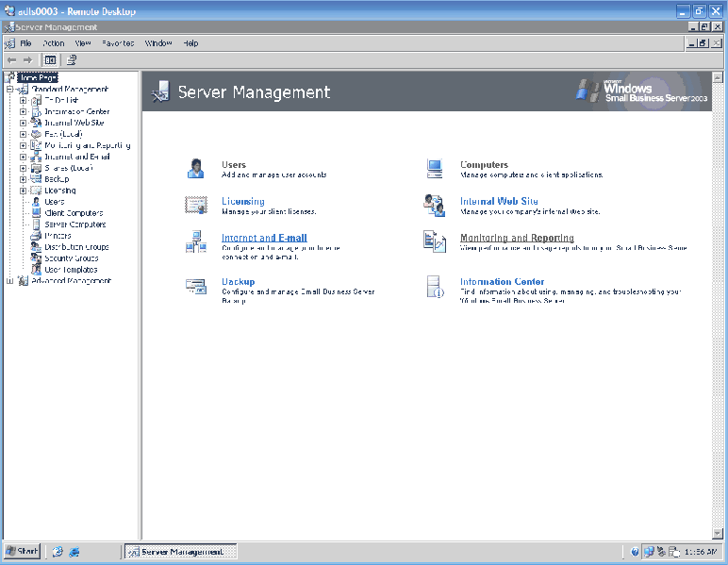Click the scroll down arrow of main pane
Screen dimensions: 728x565
pos(718,534)
